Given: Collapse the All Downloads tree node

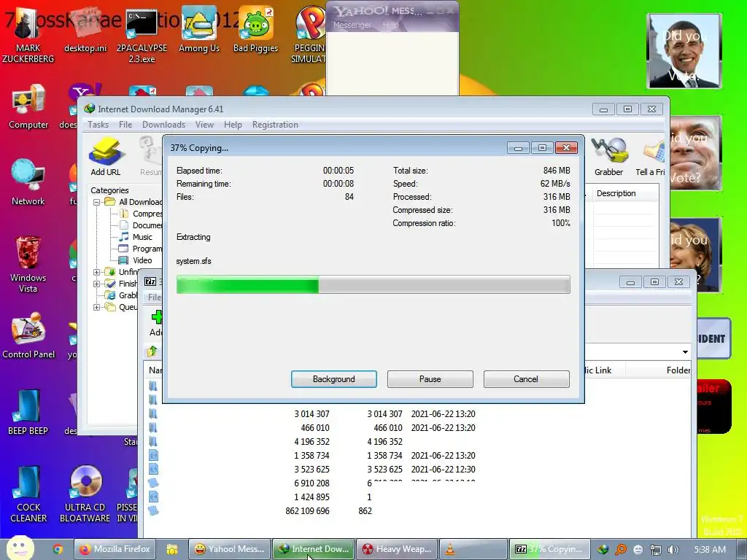Looking at the screenshot, I should pos(97,202).
